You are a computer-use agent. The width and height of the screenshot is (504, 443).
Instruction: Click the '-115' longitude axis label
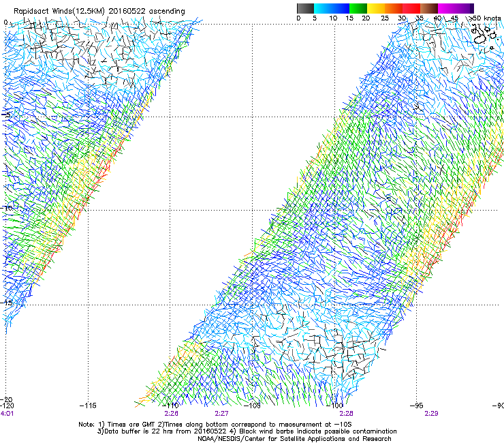(x=88, y=406)
